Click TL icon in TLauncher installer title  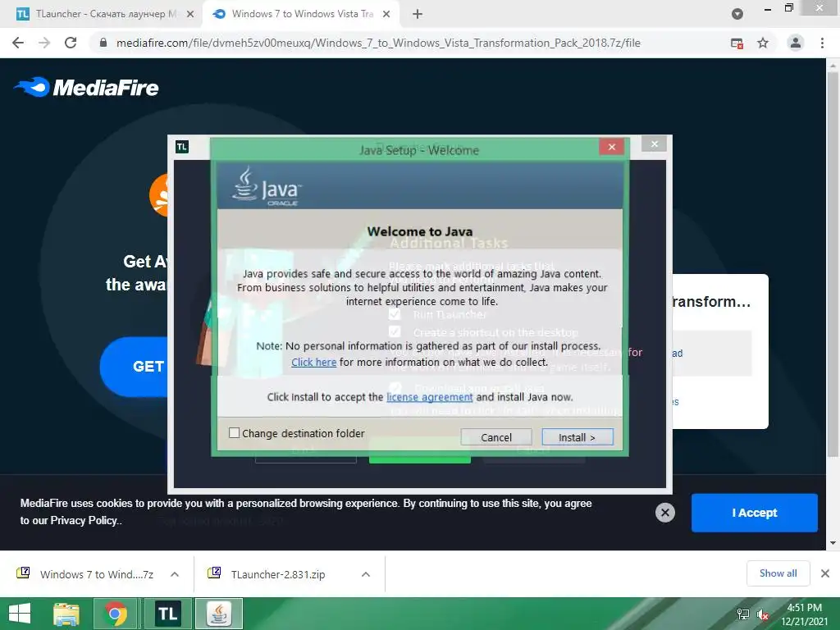[x=182, y=147]
